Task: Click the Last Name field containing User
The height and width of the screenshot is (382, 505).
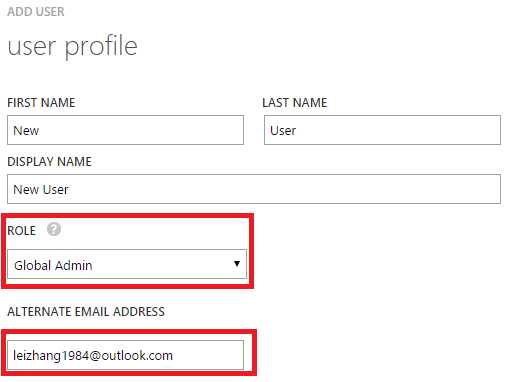Action: [x=382, y=130]
